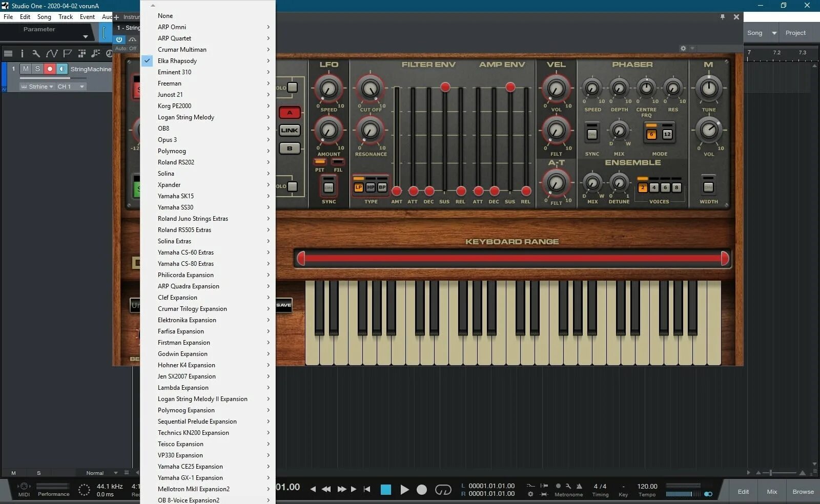820x504 pixels.
Task: Click the instrument activate power icon
Action: coord(119,39)
